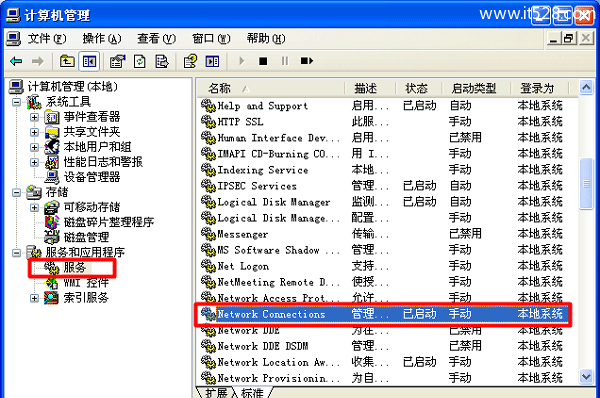Expand the 事件查看器 node
This screenshot has width=600, height=398.
34,117
